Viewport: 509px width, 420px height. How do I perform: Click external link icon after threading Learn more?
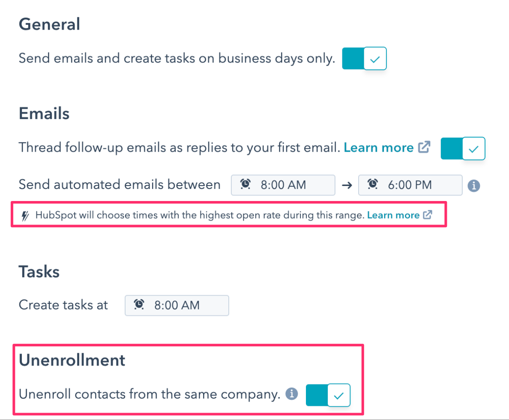coord(424,147)
